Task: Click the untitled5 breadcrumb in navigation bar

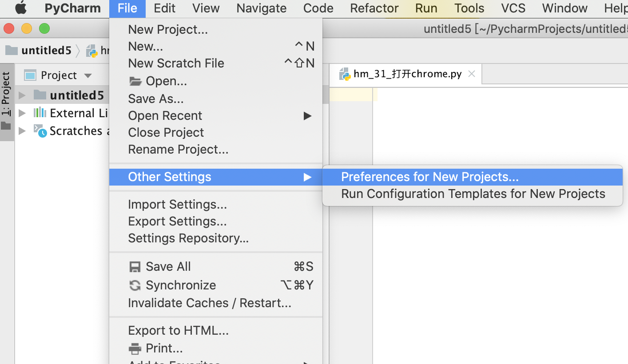Action: [x=46, y=50]
